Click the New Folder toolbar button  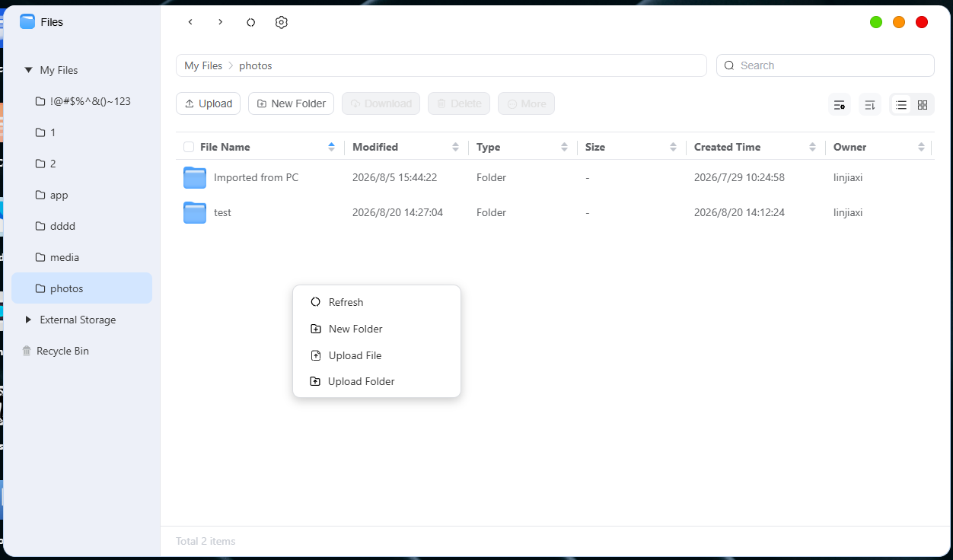pyautogui.click(x=291, y=103)
